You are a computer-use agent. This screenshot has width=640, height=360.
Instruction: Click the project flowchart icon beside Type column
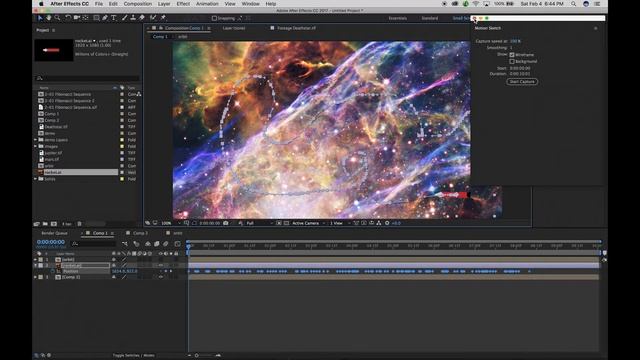click(139, 94)
